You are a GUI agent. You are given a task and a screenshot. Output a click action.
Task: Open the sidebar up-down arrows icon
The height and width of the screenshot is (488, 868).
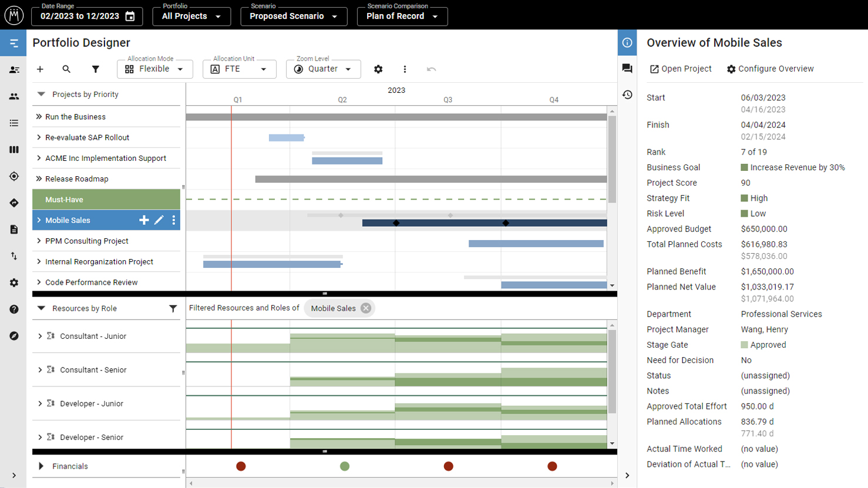tap(14, 256)
